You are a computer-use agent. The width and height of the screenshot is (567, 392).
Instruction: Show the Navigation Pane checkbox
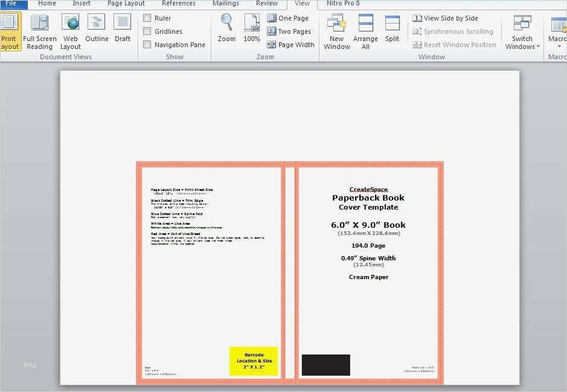tap(147, 45)
